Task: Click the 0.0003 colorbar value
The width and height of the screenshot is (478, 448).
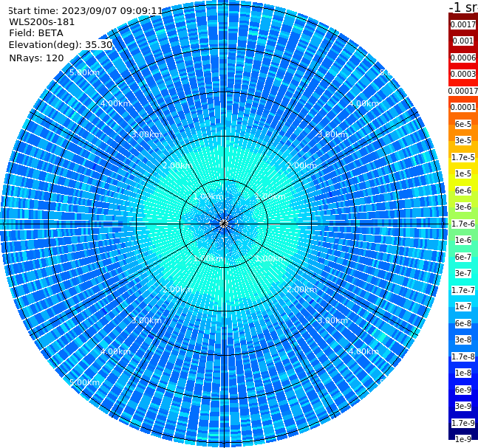Action: click(x=463, y=74)
